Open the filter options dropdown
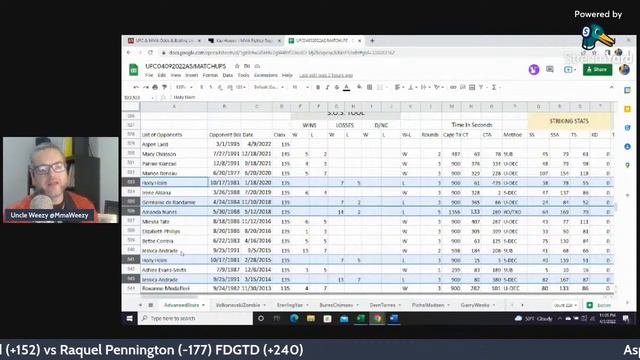The height and width of the screenshot is (360, 640). coord(483,87)
